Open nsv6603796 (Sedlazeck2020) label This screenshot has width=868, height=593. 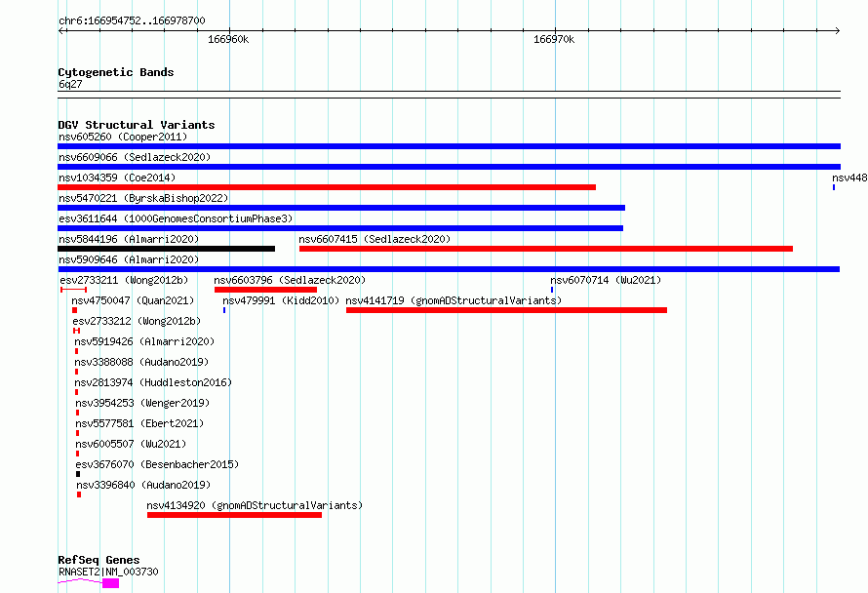coord(290,280)
